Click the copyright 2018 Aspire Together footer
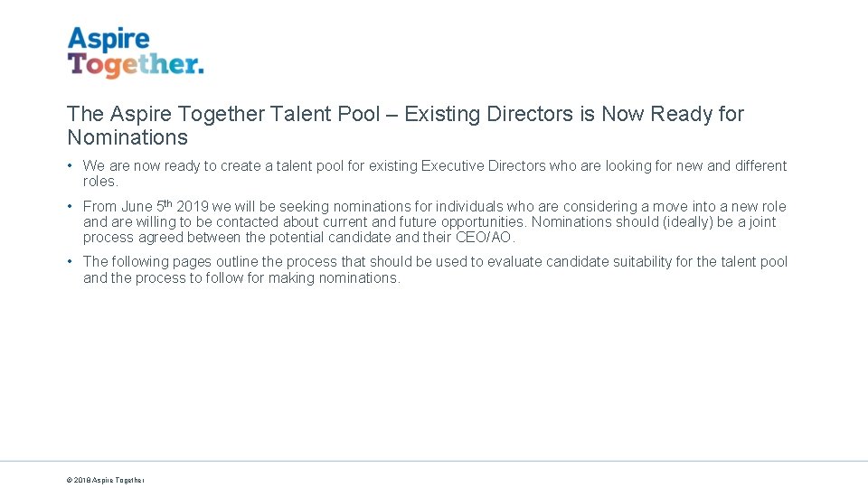Screen dimensions: 868x488 click(x=105, y=480)
